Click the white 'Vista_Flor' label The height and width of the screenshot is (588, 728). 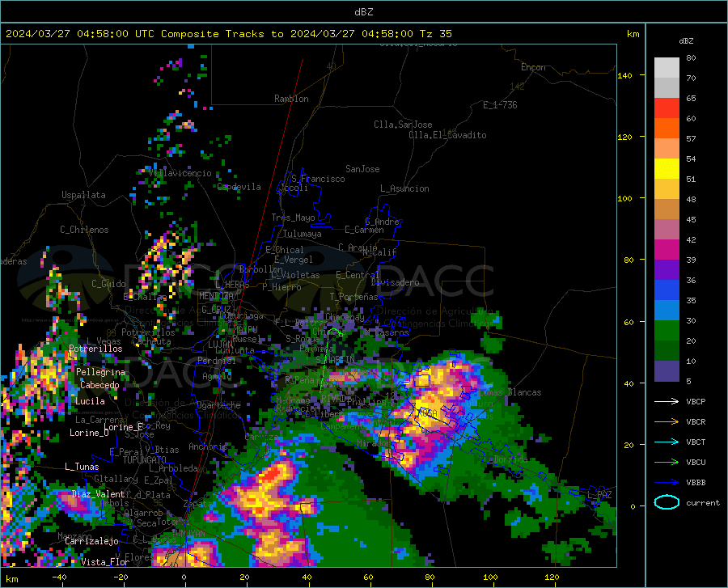(x=105, y=562)
